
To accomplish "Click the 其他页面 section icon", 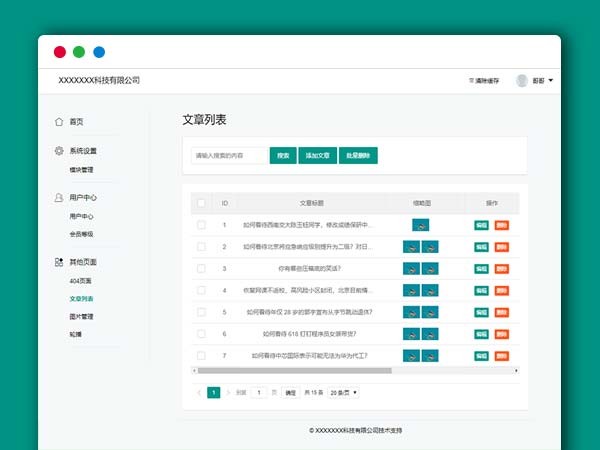I will [58, 262].
